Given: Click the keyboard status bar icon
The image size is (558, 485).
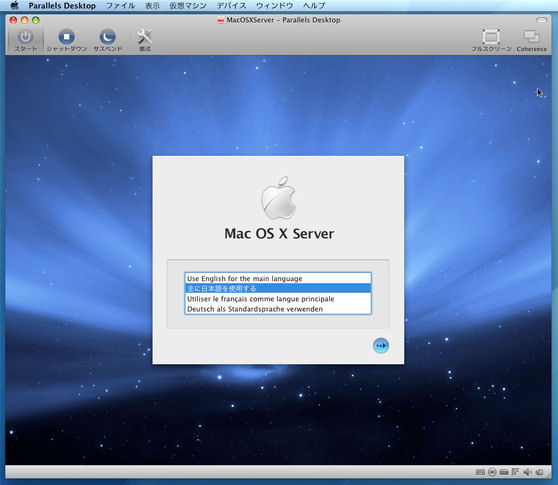Looking at the screenshot, I should (x=480, y=472).
